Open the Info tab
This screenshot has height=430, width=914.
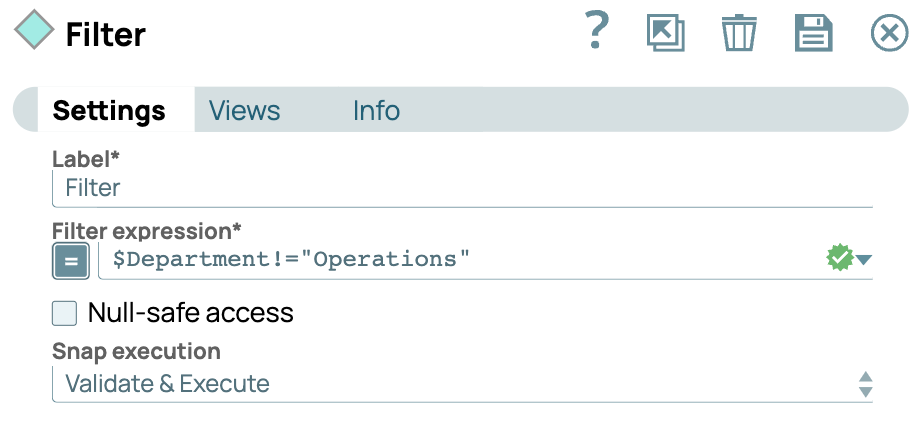pos(376,110)
